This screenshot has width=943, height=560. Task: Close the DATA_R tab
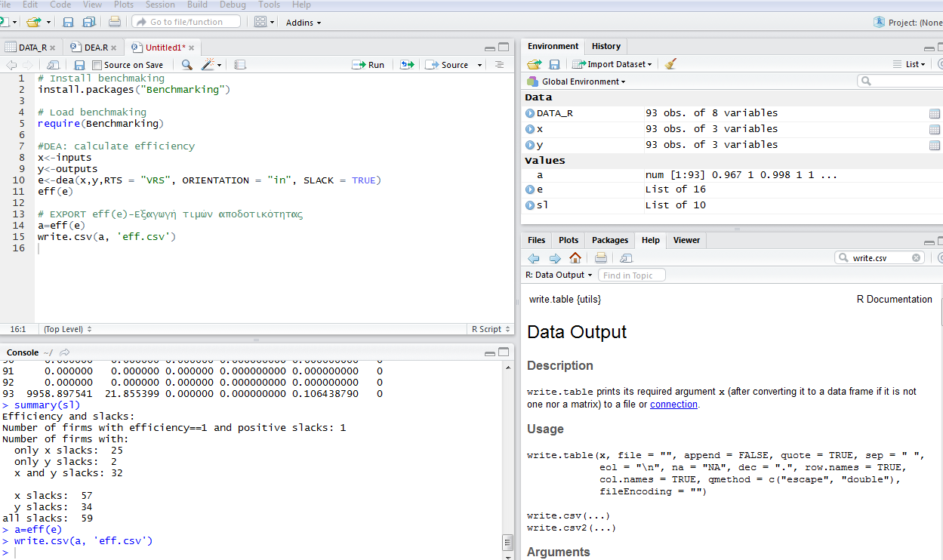(52, 48)
